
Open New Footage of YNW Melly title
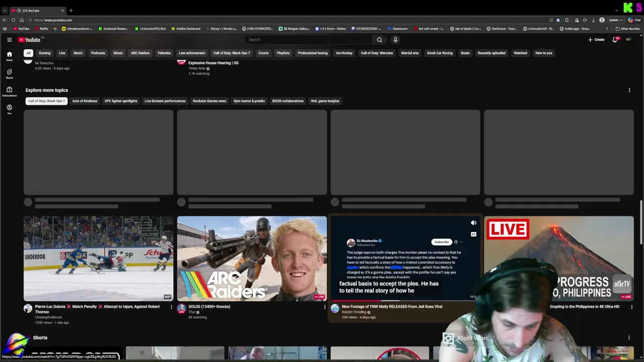(392, 307)
